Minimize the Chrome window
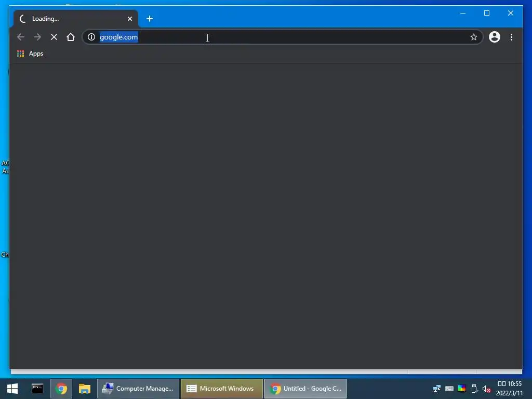Image resolution: width=532 pixels, height=399 pixels. tap(463, 13)
